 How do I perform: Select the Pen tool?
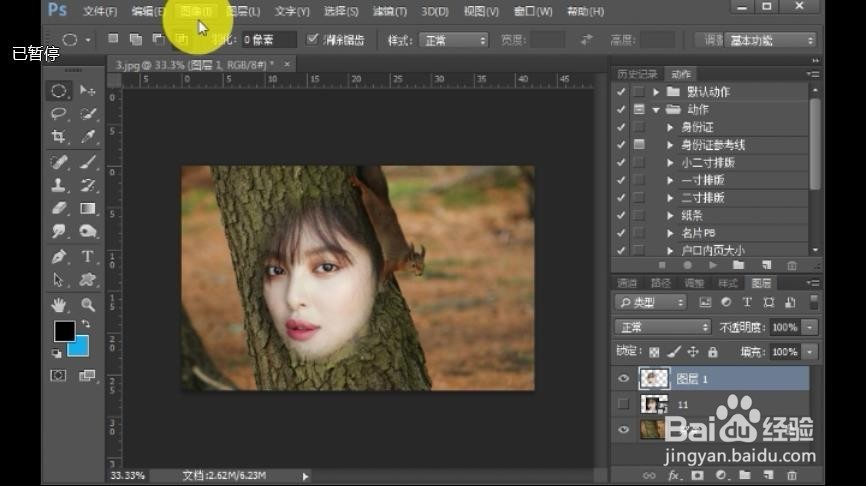[x=59, y=256]
